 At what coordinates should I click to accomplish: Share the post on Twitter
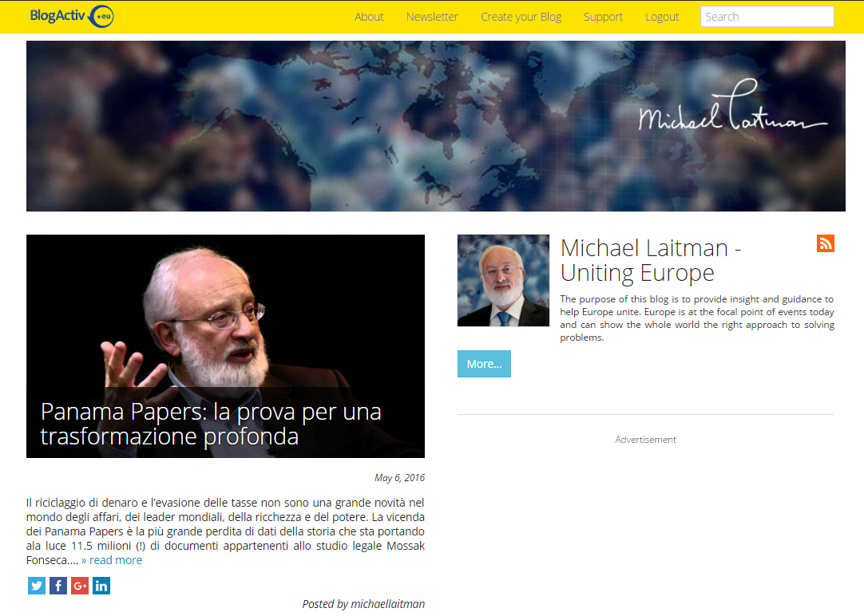(37, 586)
